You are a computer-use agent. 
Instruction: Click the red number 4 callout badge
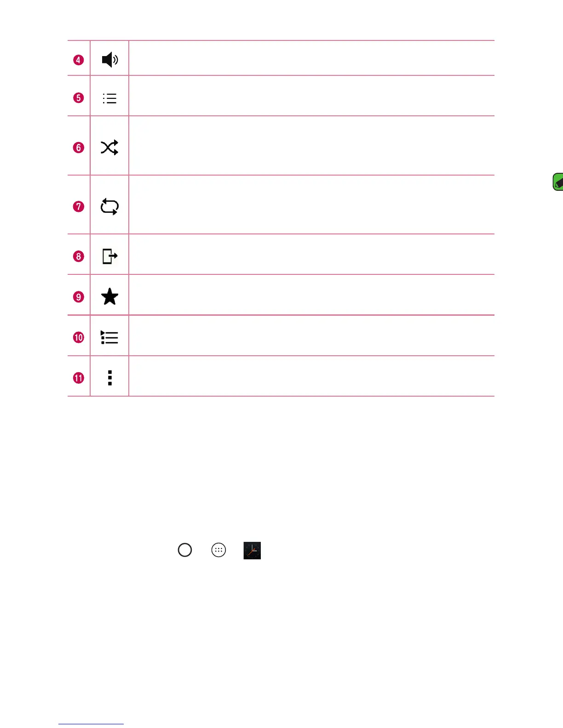[79, 60]
